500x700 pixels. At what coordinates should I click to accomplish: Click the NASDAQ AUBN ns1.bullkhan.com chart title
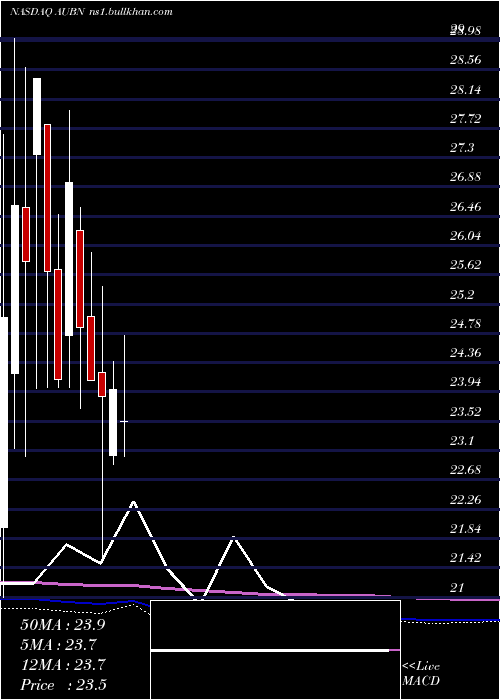[91, 12]
